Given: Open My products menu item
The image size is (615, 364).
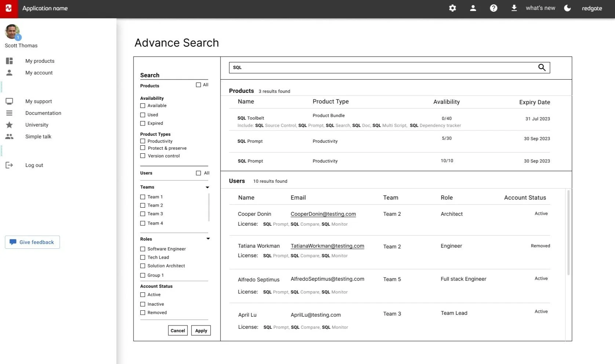Looking at the screenshot, I should coord(40,61).
